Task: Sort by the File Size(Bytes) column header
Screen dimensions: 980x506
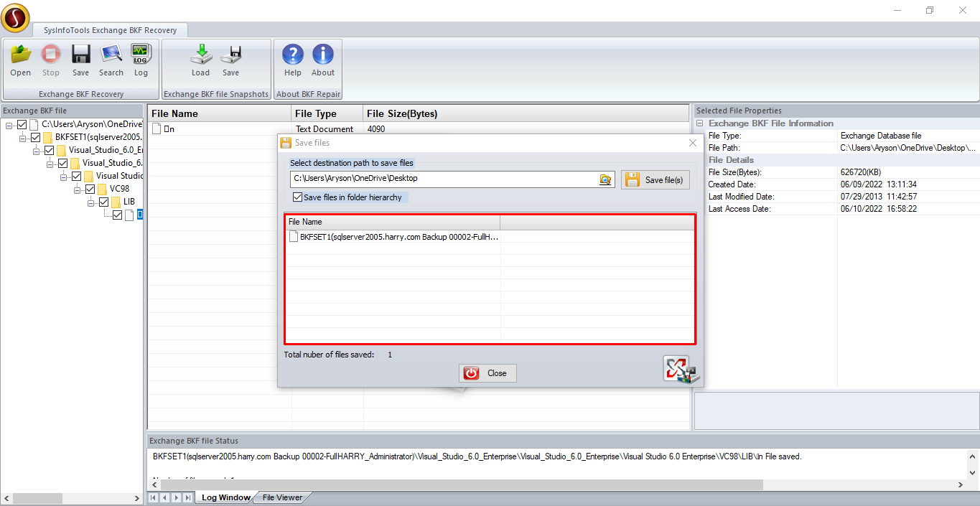Action: (x=526, y=113)
